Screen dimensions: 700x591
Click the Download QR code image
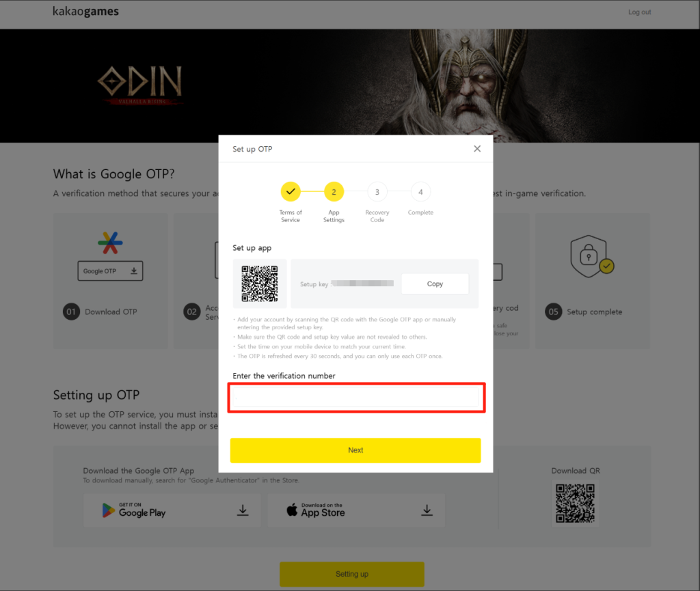tap(575, 504)
